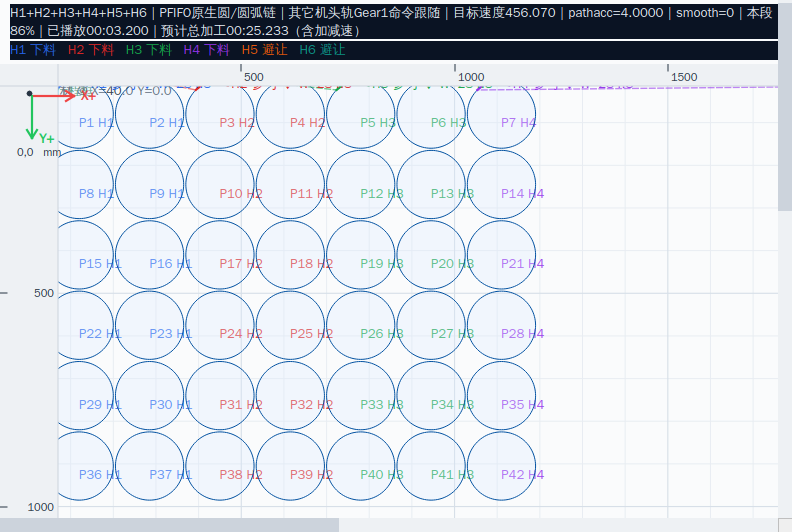Select circle part P19 H3

(361, 255)
